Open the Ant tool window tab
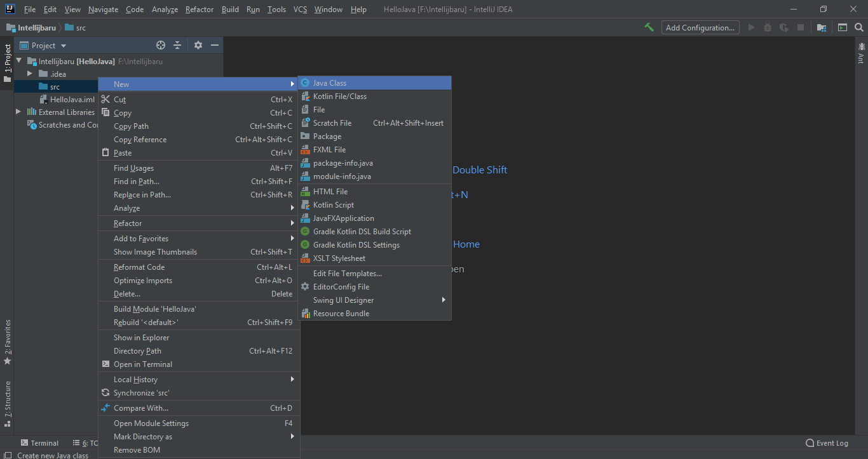This screenshot has height=459, width=868. point(862,53)
